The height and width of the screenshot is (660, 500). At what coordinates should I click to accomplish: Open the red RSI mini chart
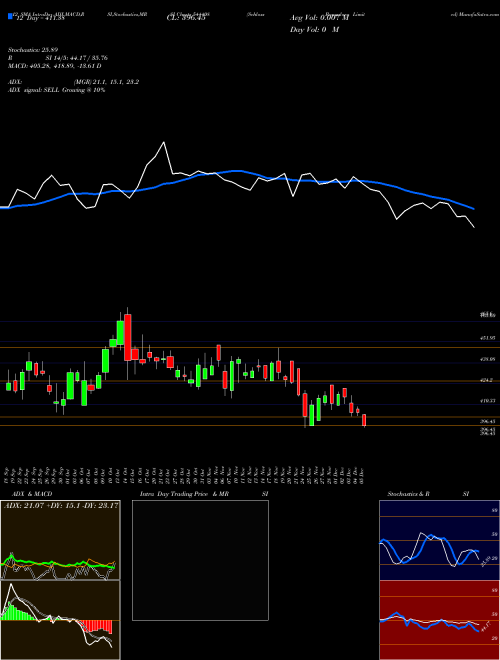[x=439, y=620]
